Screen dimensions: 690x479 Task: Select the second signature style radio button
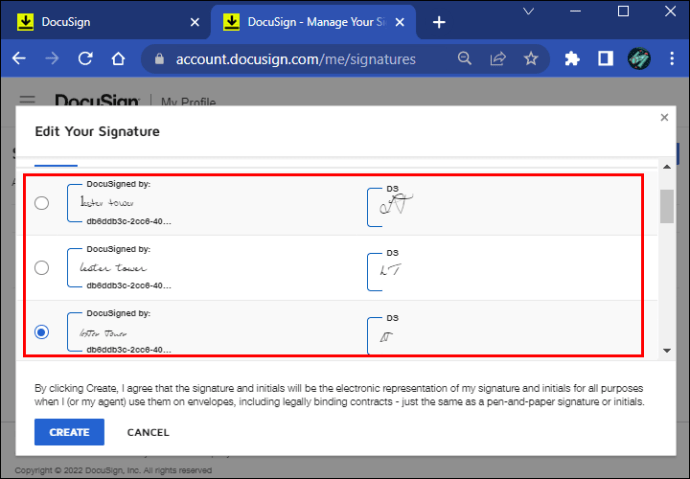[x=42, y=267]
